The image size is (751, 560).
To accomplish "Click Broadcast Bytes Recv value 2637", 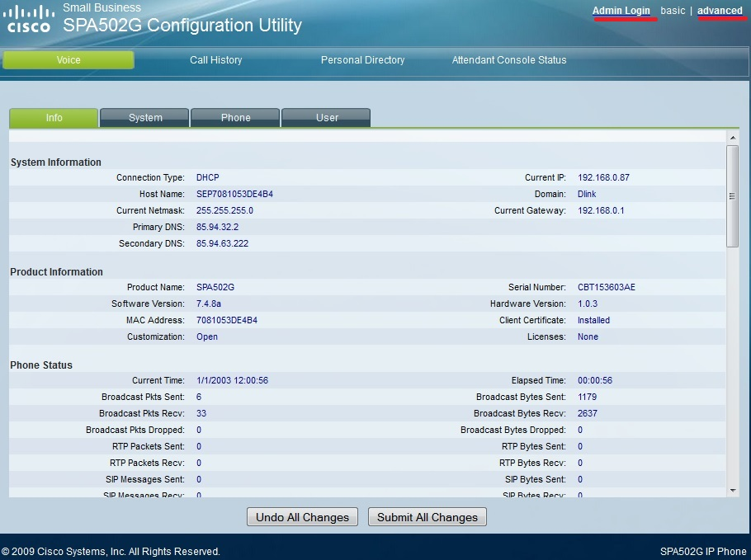I will (588, 413).
